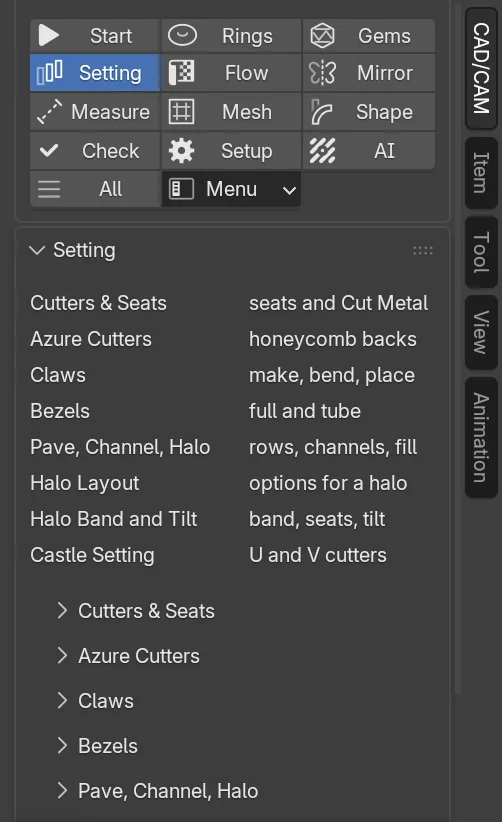Expand the Bezels subpanel
This screenshot has width=502, height=822.
97,746
